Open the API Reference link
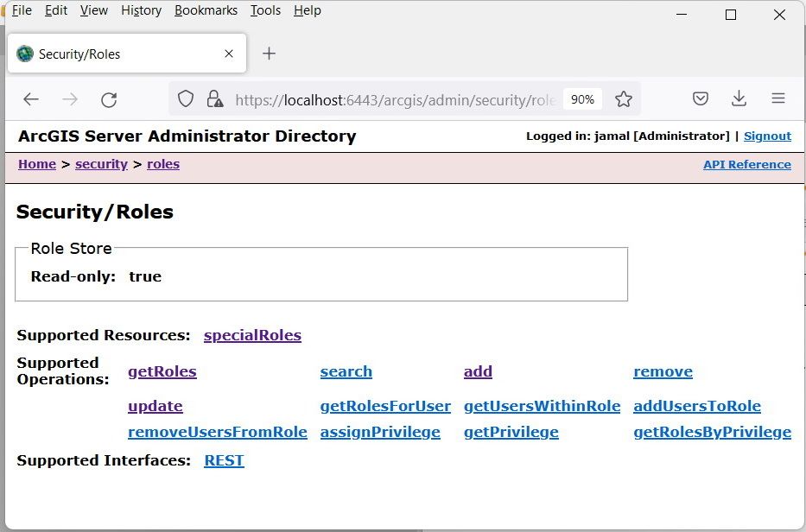 746,165
